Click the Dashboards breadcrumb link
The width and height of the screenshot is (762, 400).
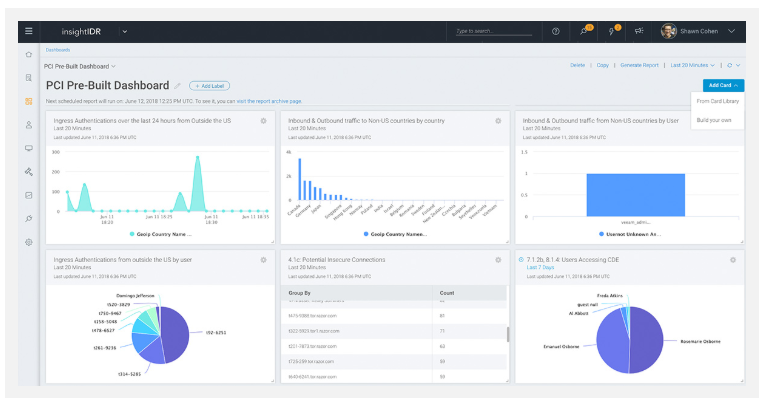(58, 50)
